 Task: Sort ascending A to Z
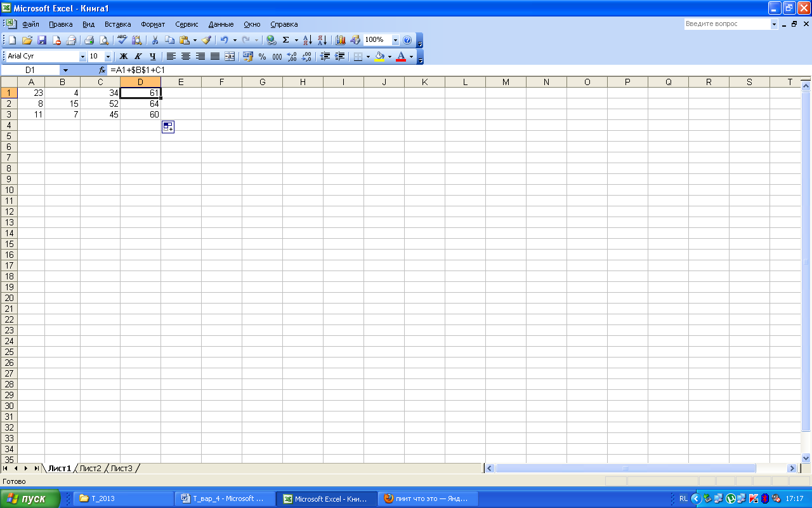tap(308, 40)
